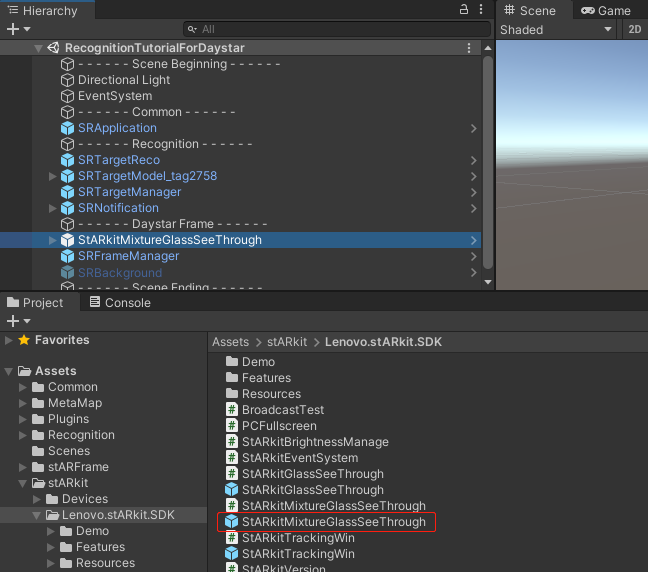The width and height of the screenshot is (648, 572).
Task: Open SRTargetManager prefab via right chevron
Action: tap(474, 193)
